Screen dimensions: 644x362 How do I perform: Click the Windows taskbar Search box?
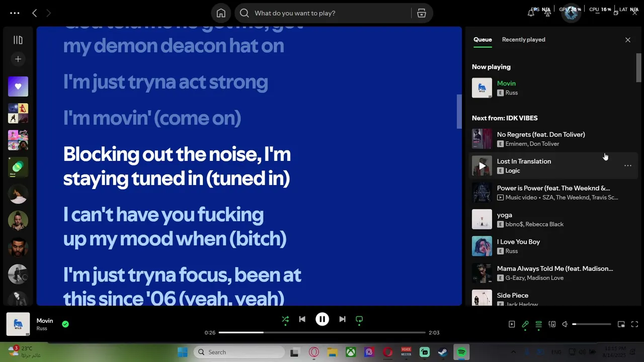pos(238,352)
